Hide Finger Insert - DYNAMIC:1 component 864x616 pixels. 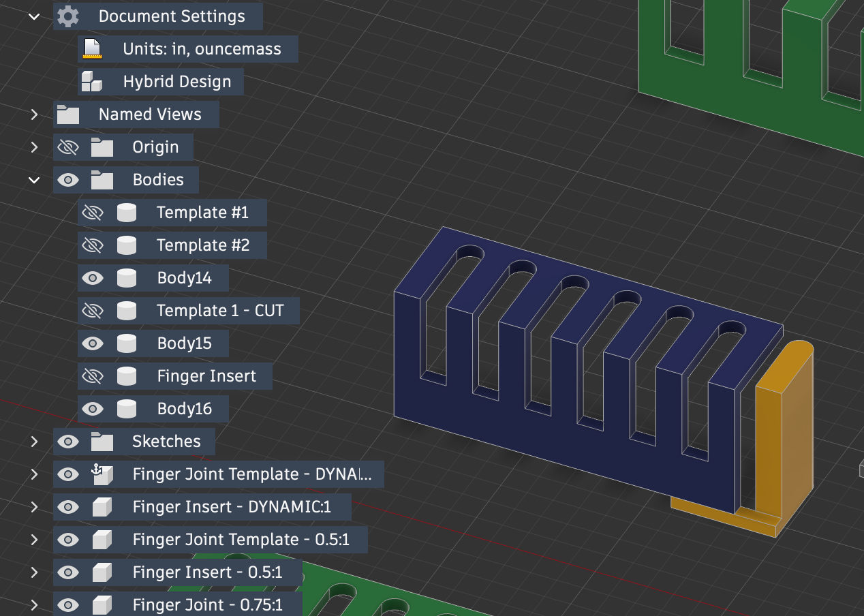pyautogui.click(x=68, y=507)
